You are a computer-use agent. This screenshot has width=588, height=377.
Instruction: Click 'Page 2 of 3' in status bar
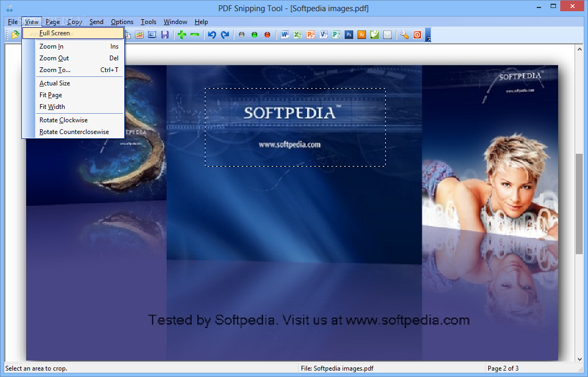coord(503,368)
